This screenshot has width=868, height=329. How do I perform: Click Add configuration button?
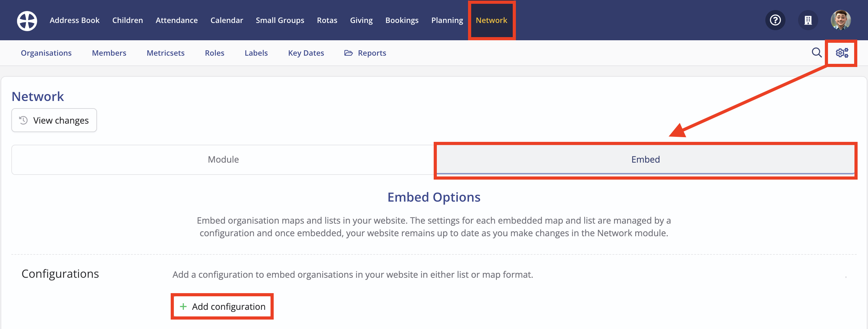(x=222, y=306)
